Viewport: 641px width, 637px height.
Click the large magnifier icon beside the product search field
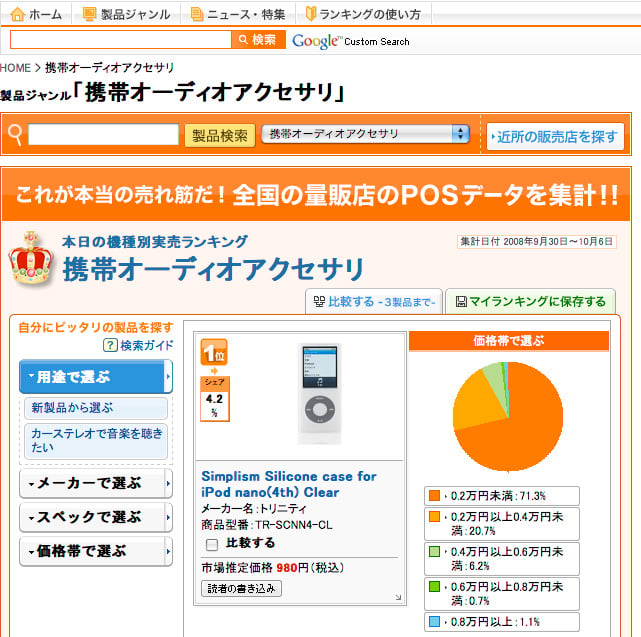15,135
